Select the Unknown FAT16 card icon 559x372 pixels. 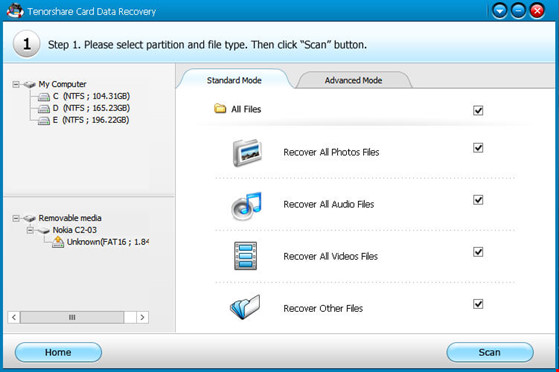point(58,242)
